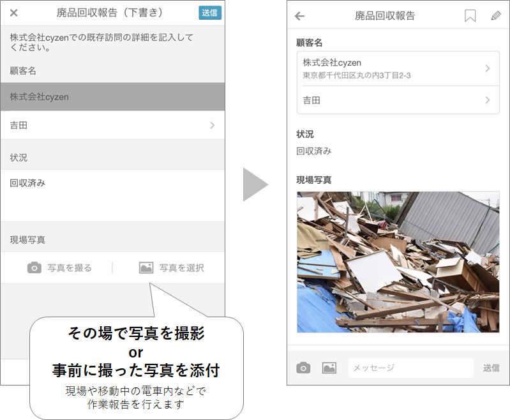510x420 pixels.
Task: Tap the camera icon in message bar
Action: pyautogui.click(x=303, y=368)
